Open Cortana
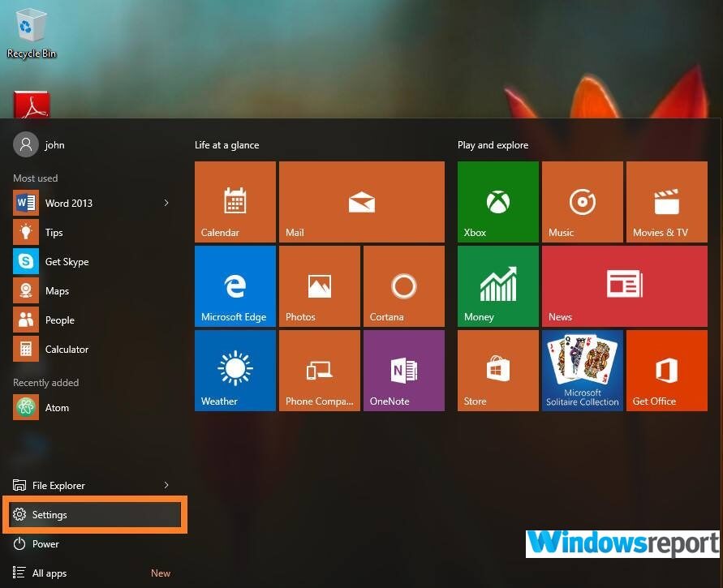723x588 pixels. point(403,285)
